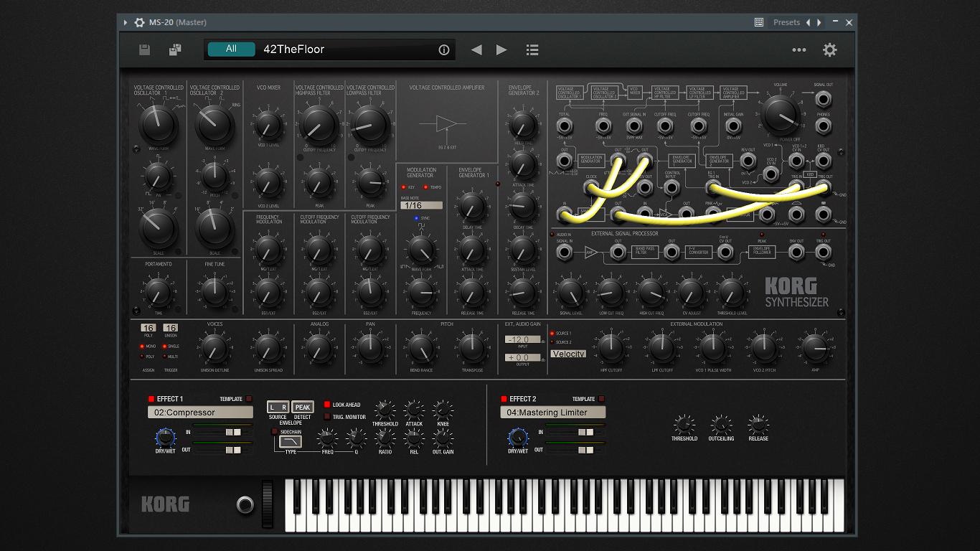The width and height of the screenshot is (980, 551).
Task: Click the external processor SIGNAL IN jack
Action: [565, 252]
